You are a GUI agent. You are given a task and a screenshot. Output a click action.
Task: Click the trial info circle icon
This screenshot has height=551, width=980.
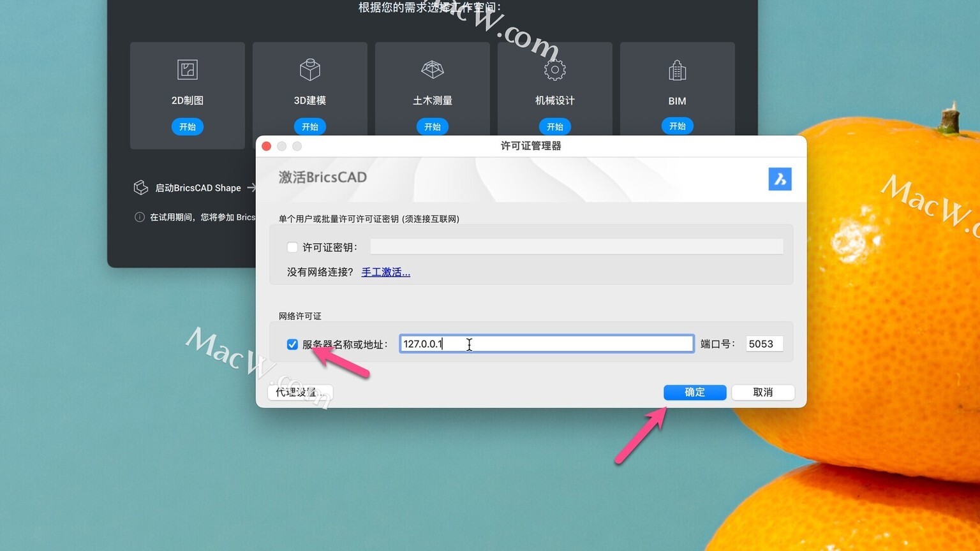coord(140,217)
